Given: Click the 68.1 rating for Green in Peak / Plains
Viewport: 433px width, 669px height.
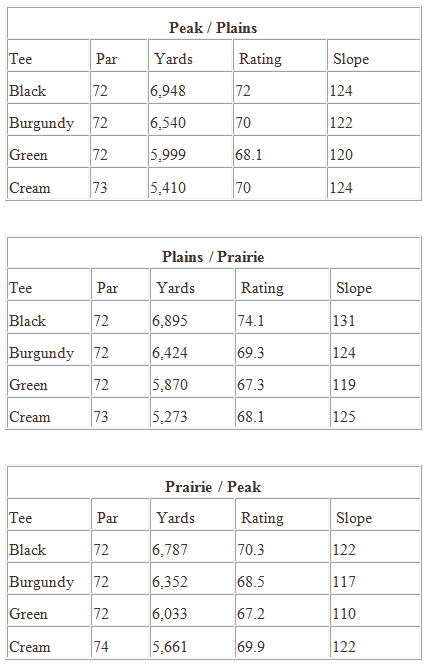Looking at the screenshot, I should [x=249, y=155].
